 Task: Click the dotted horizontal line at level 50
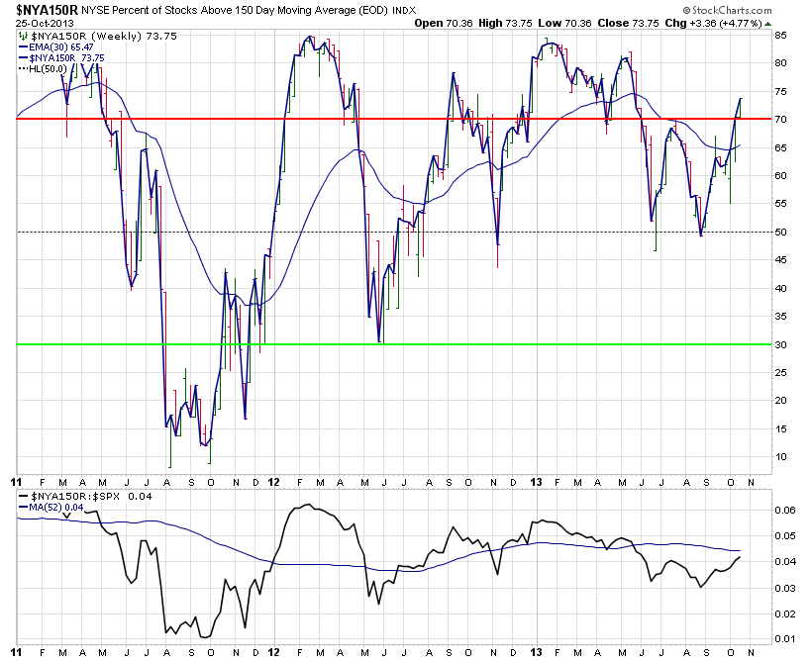point(393,232)
